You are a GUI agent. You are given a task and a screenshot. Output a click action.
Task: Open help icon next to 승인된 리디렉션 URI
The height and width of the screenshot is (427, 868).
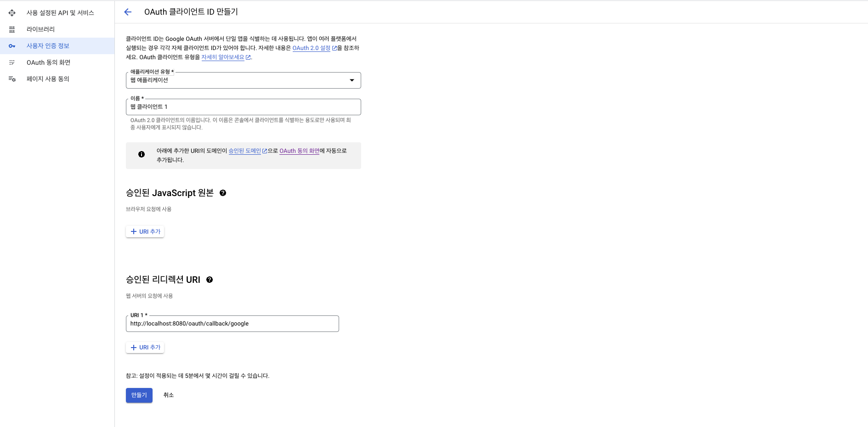210,280
